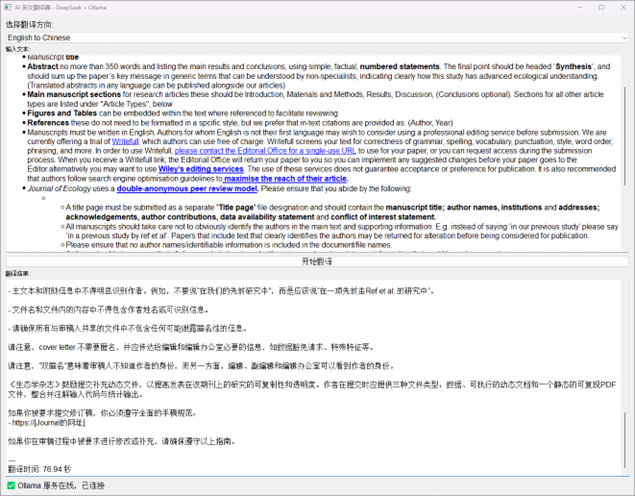The width and height of the screenshot is (635, 496).
Task: Click the '输入文本' label
Action: pos(18,49)
